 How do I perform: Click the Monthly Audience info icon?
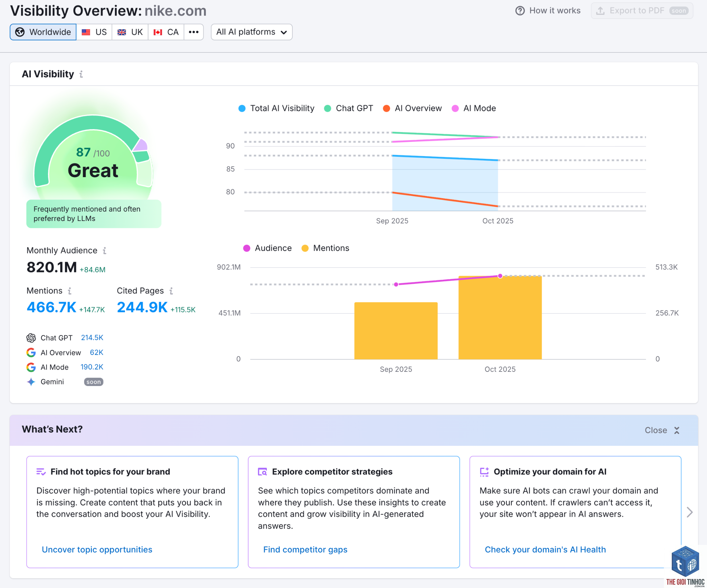coord(105,251)
